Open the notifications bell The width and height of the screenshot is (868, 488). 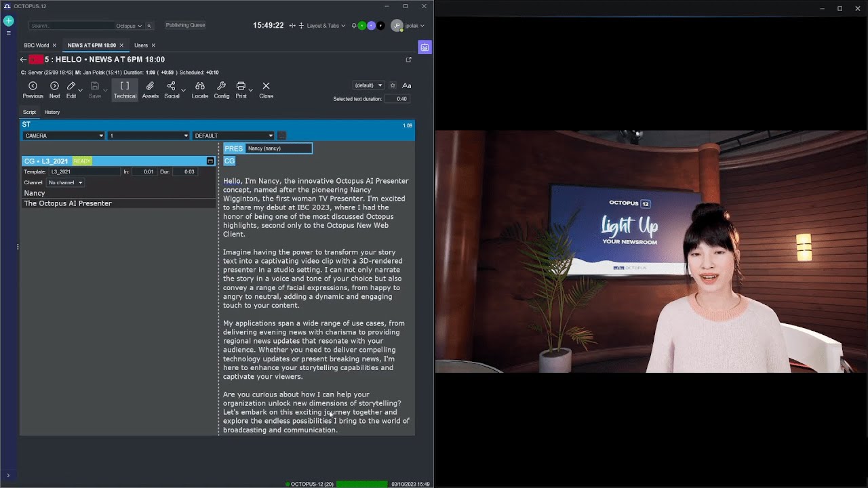click(354, 26)
